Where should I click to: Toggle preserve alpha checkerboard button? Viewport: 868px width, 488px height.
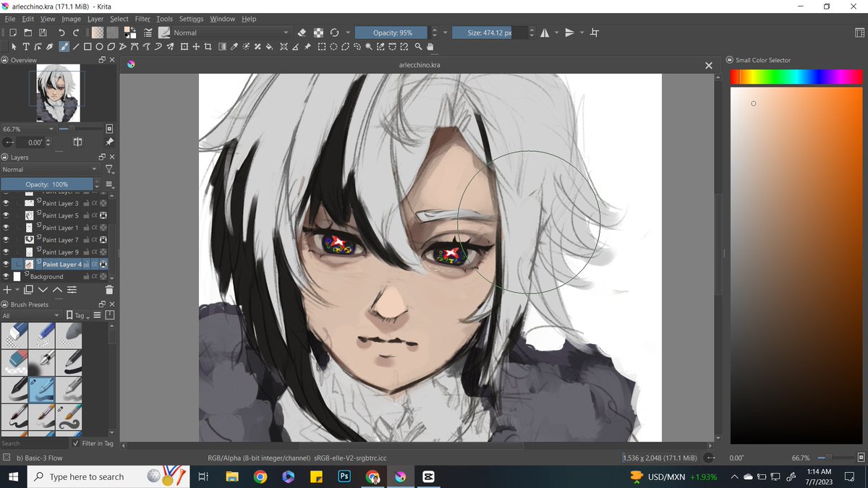tap(318, 33)
